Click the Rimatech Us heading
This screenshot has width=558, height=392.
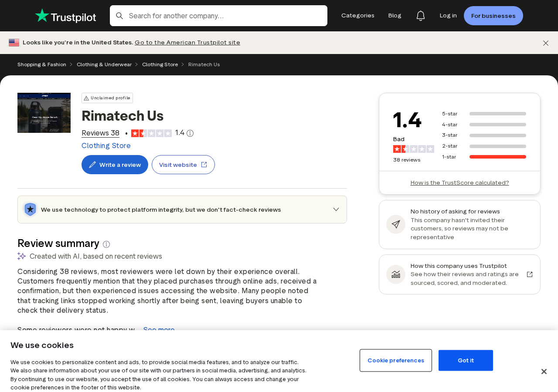tap(122, 116)
